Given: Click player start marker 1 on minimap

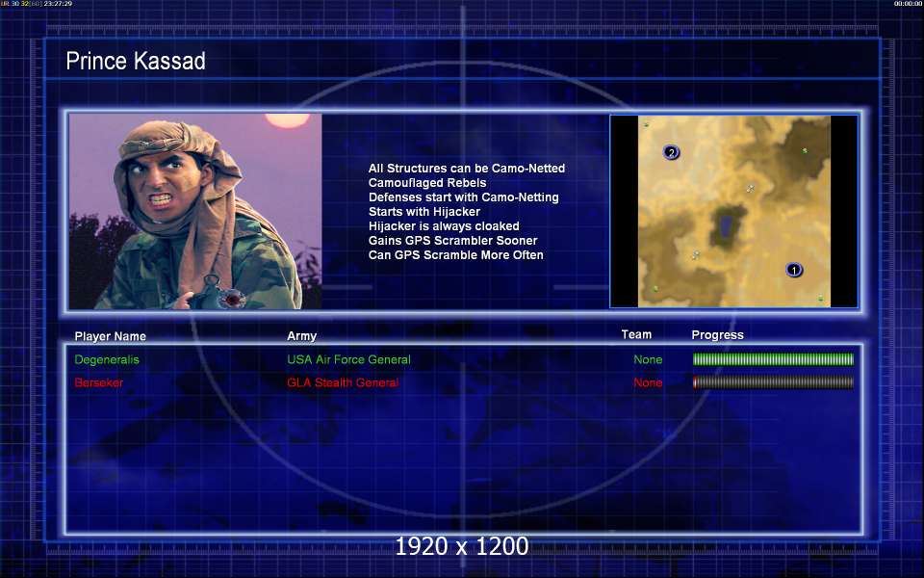Looking at the screenshot, I should coord(794,270).
